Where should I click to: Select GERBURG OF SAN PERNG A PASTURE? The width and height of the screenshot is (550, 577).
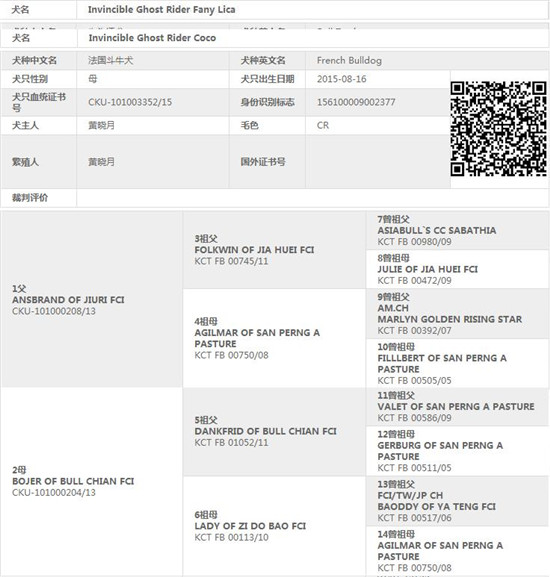coord(440,451)
